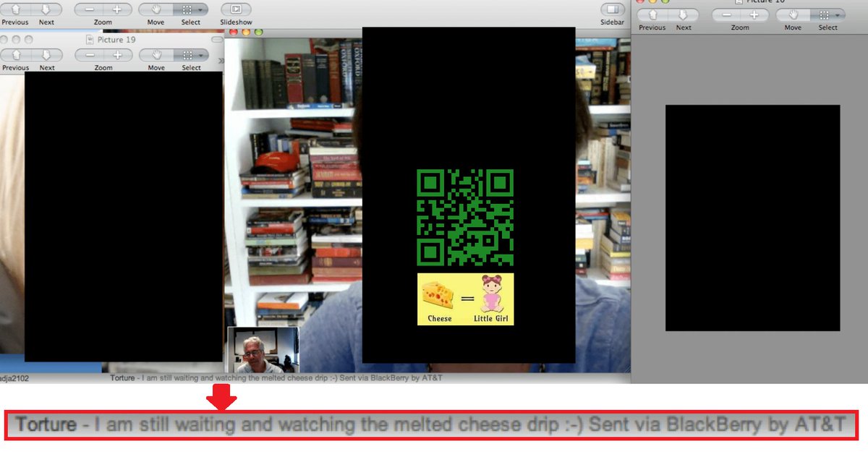Go to Previous in the rear Slideshow-toolbar window

[x=16, y=9]
